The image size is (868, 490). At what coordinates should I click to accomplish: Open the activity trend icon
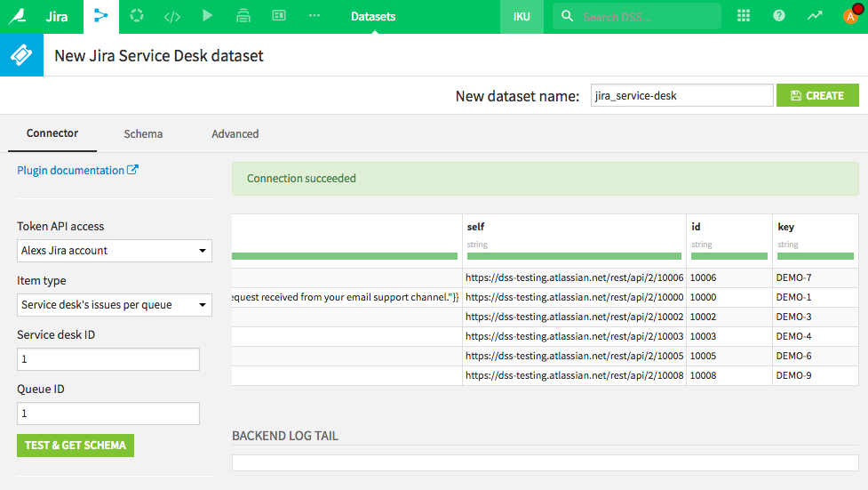(815, 16)
